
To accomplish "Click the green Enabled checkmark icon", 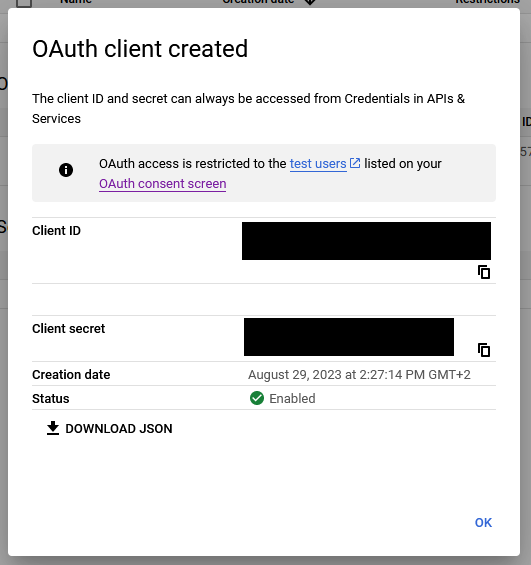I will [x=257, y=398].
